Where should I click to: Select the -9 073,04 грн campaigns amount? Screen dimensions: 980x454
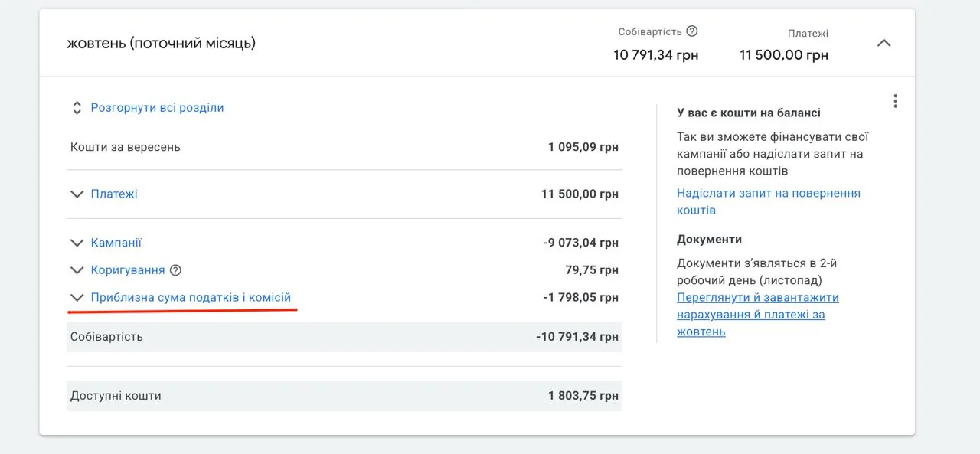coord(581,243)
